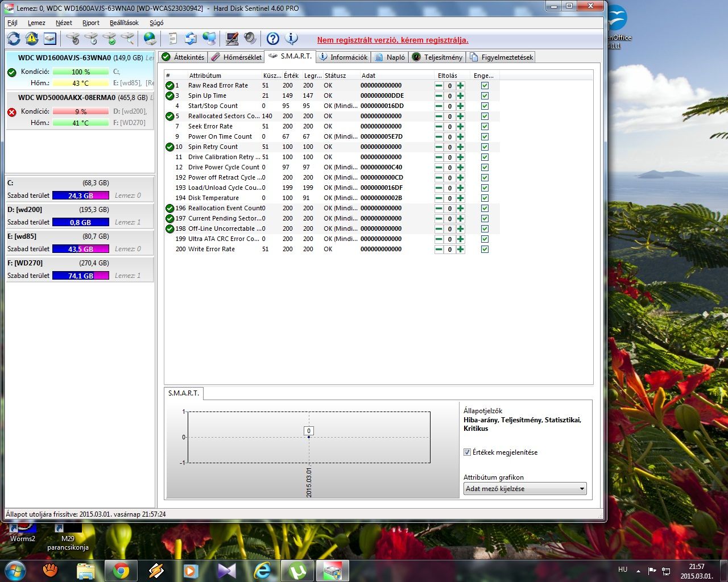This screenshot has height=582, width=728.
Task: Open the Adat mező kijelzése dropdown
Action: (524, 489)
